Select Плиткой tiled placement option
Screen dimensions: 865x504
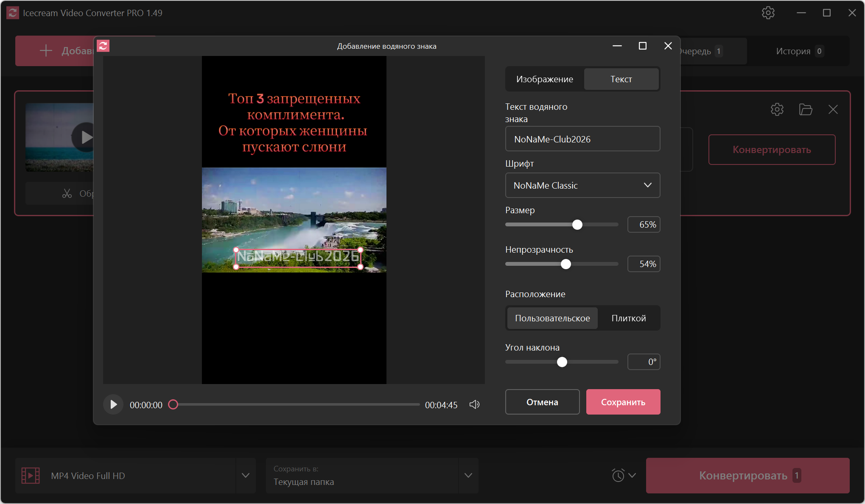(628, 318)
